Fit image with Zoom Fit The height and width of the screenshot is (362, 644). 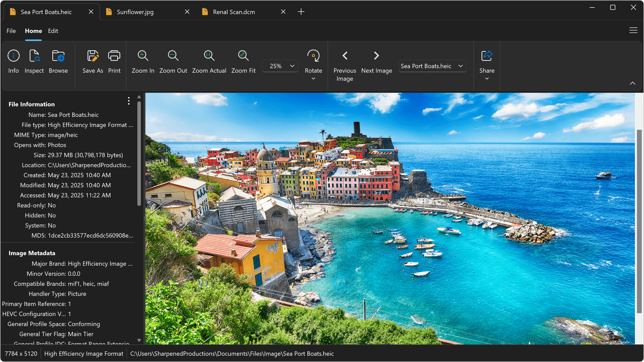tap(243, 56)
